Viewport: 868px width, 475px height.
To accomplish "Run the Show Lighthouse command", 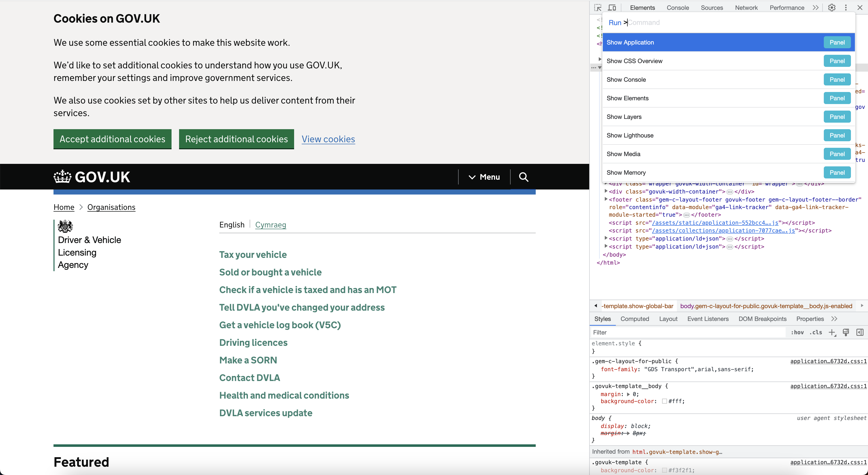I will pyautogui.click(x=729, y=135).
